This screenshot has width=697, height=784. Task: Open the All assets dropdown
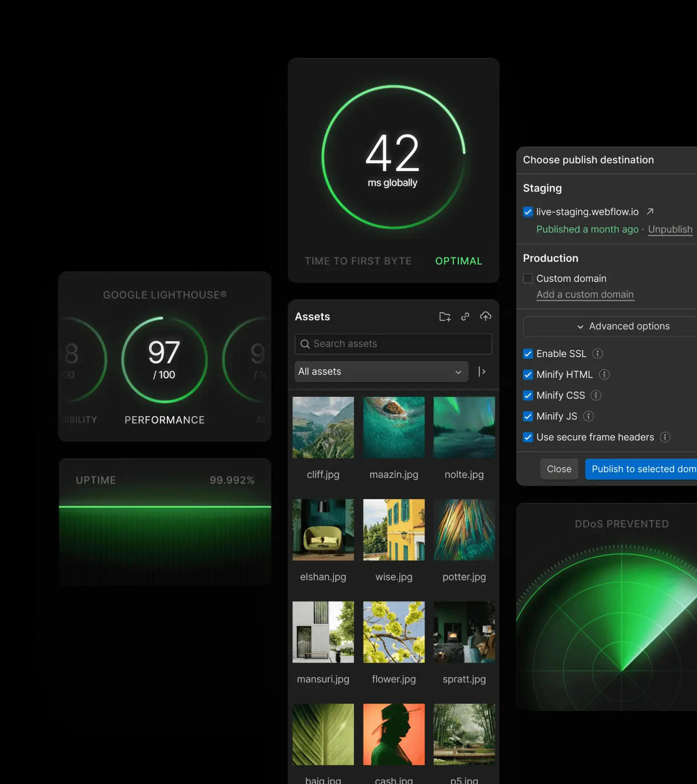[x=381, y=372]
